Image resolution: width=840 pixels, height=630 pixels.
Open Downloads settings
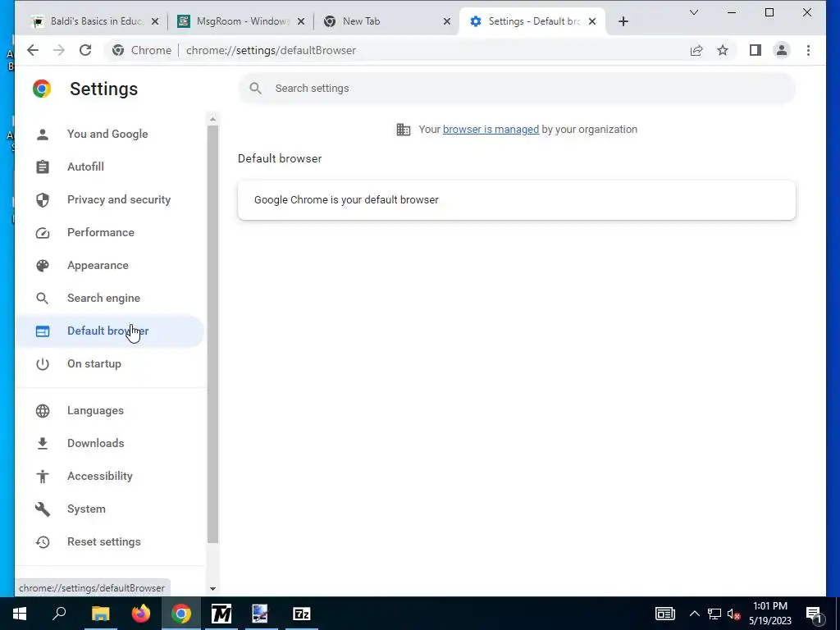click(x=109, y=444)
